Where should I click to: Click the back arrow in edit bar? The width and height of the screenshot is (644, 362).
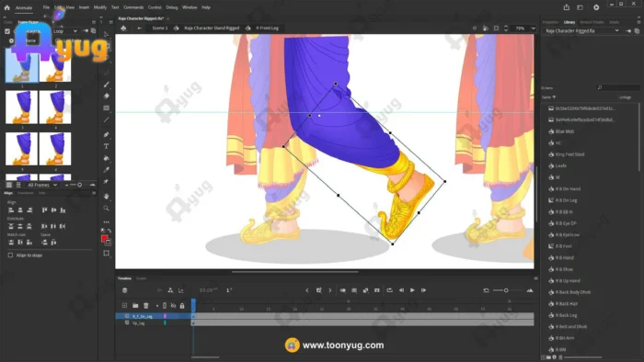pos(140,28)
